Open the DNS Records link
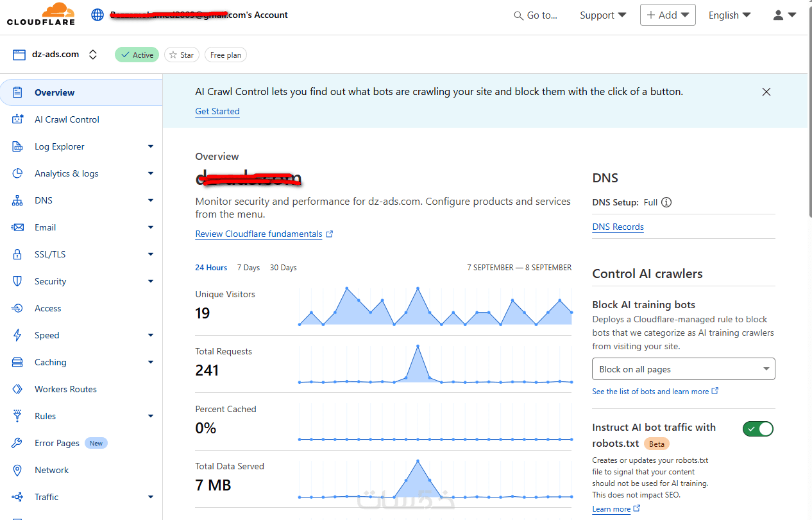 pyautogui.click(x=618, y=227)
